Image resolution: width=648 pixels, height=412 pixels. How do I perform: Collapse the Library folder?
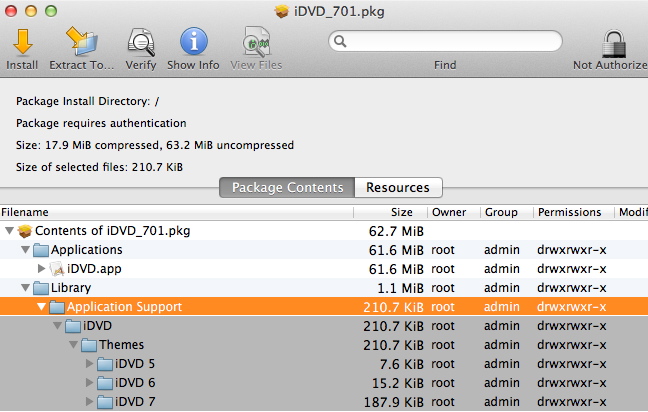pos(25,288)
